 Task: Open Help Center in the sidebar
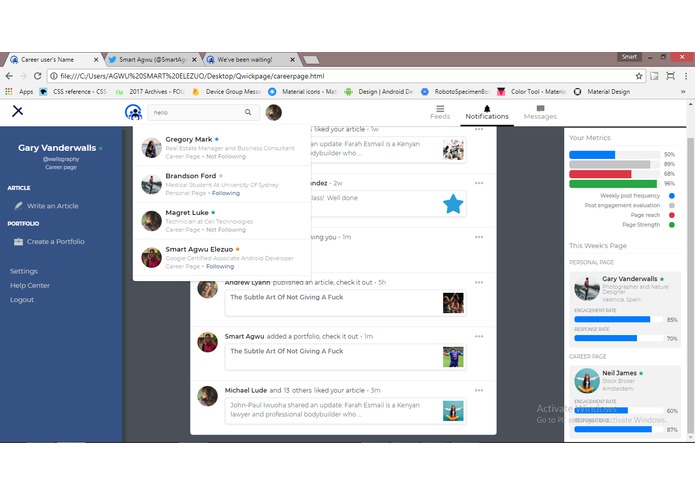(x=30, y=285)
